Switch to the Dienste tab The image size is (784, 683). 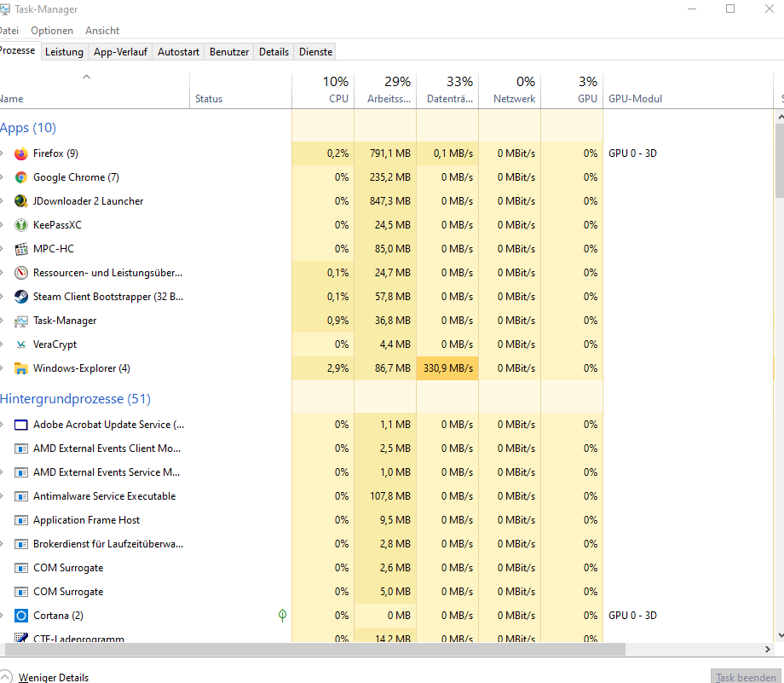tap(315, 52)
